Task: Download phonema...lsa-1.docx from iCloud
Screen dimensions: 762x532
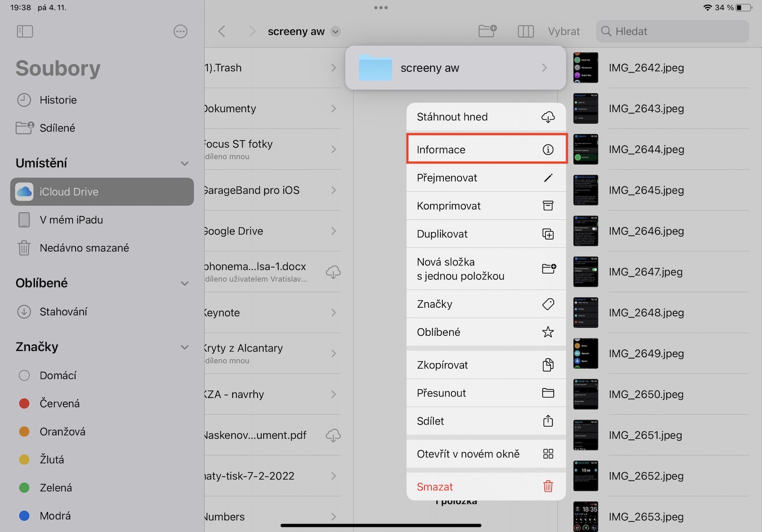Action: tap(333, 272)
